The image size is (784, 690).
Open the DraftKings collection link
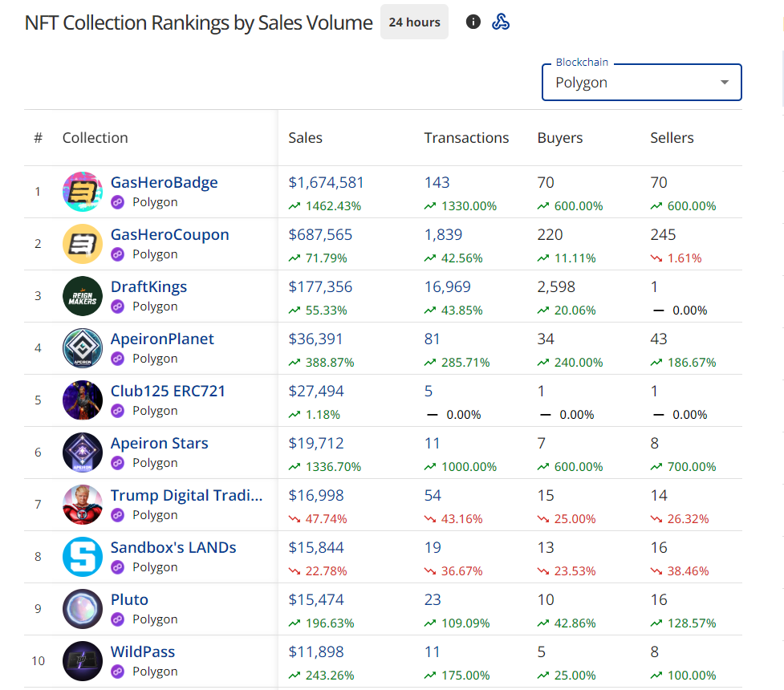pyautogui.click(x=148, y=286)
